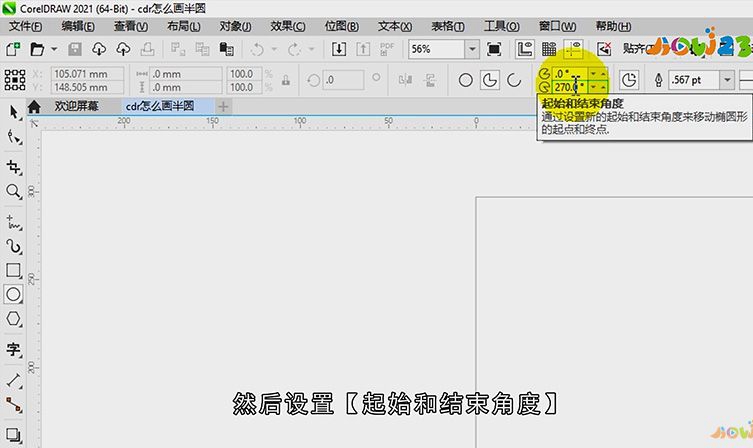
Task: Select the Artistic Media tool
Action: point(13,247)
